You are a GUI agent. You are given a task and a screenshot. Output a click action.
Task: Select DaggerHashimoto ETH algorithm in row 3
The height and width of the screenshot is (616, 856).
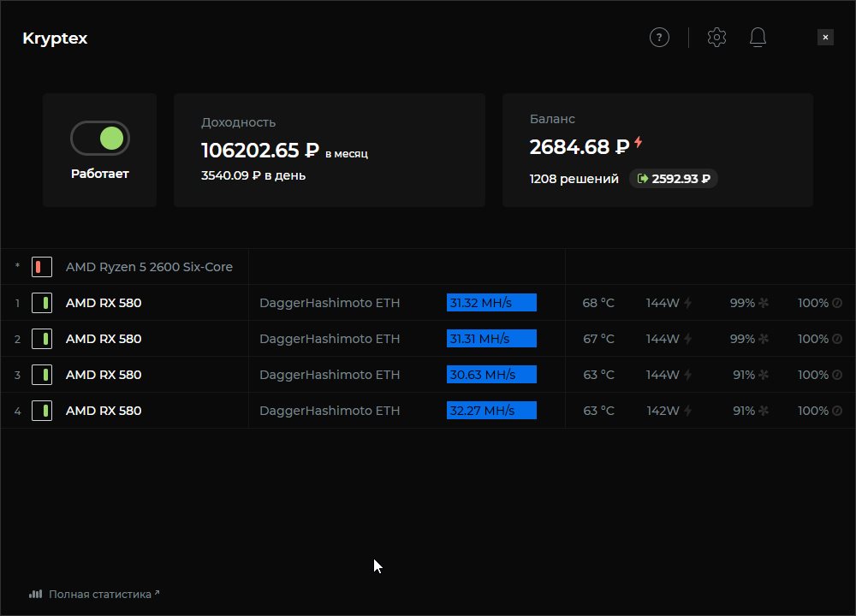(330, 375)
